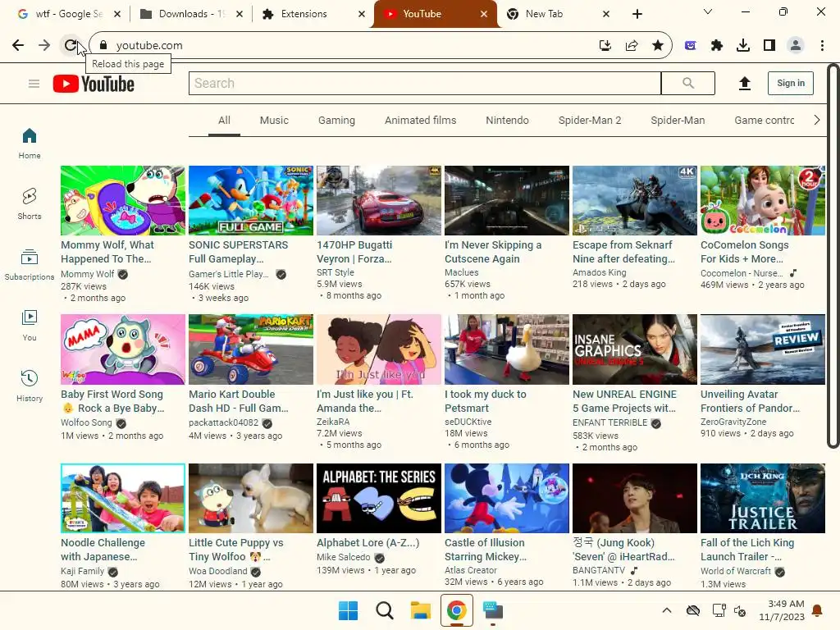Image resolution: width=840 pixels, height=630 pixels.
Task: Open a new browser tab
Action: [x=637, y=14]
